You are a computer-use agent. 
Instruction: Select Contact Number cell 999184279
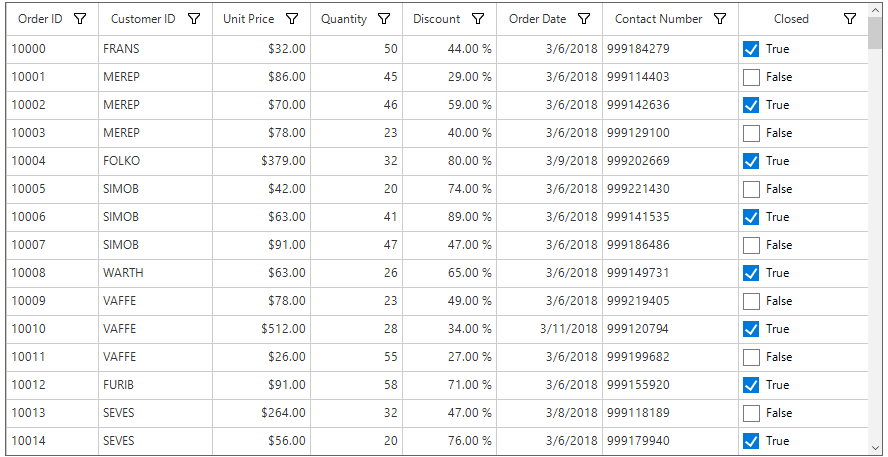671,49
